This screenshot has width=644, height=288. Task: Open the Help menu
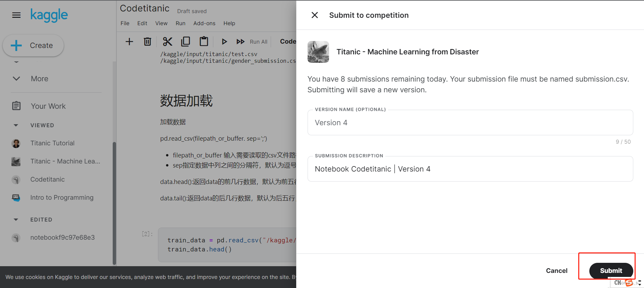(229, 23)
